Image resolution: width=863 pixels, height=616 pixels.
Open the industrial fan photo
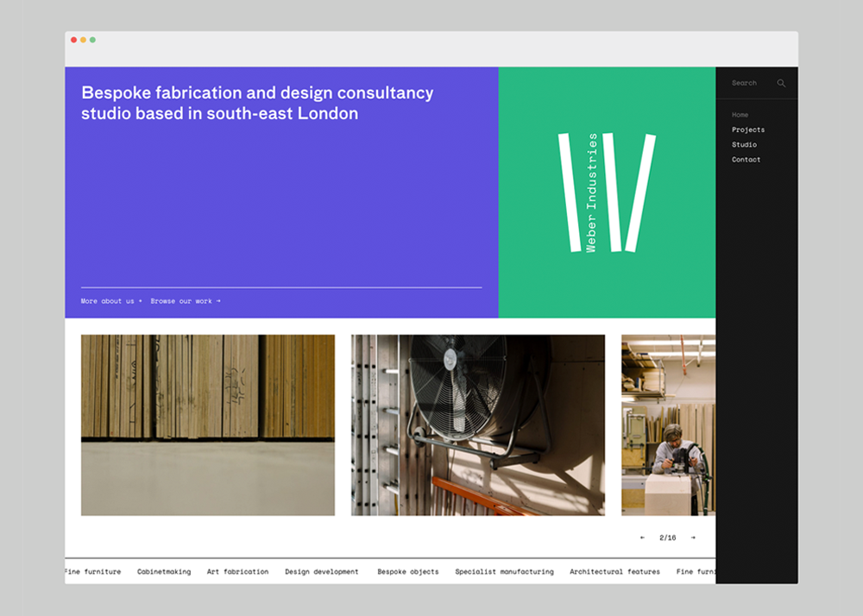[x=477, y=425]
